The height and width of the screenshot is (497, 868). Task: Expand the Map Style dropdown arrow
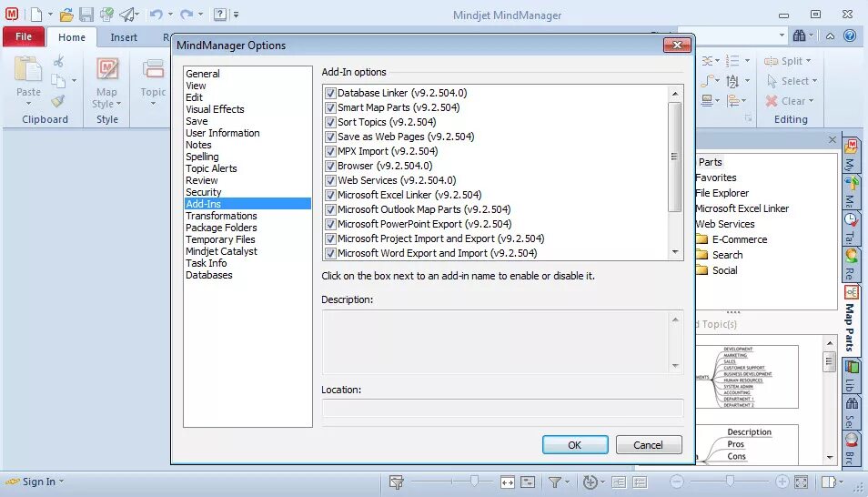(x=118, y=104)
